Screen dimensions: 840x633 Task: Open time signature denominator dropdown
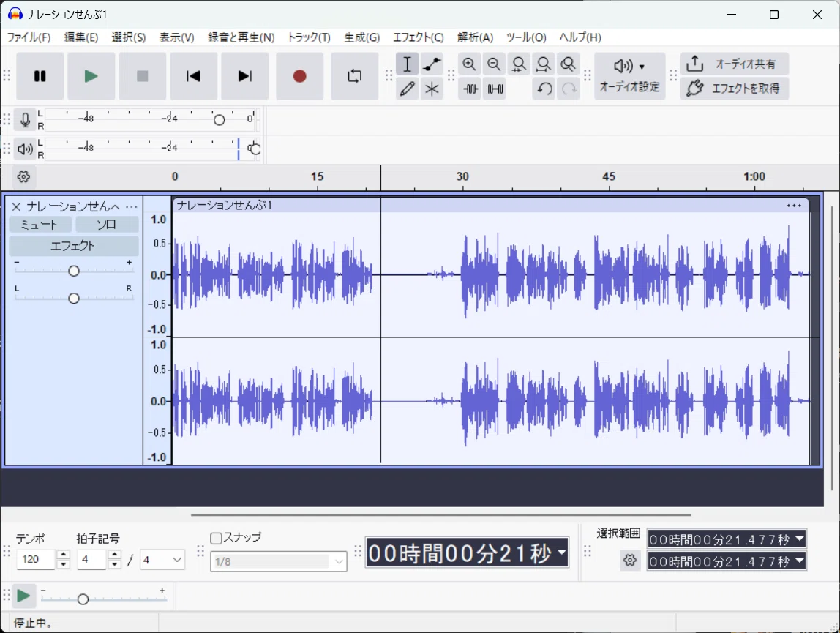click(x=162, y=560)
